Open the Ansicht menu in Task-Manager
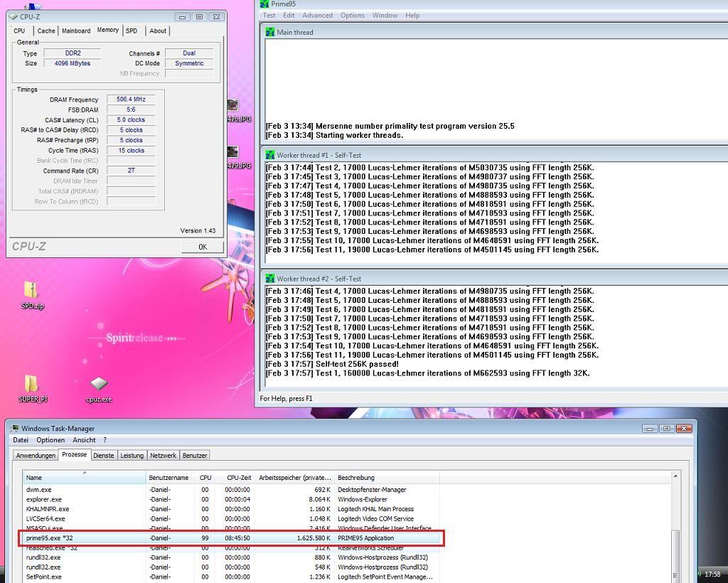 pyautogui.click(x=84, y=439)
